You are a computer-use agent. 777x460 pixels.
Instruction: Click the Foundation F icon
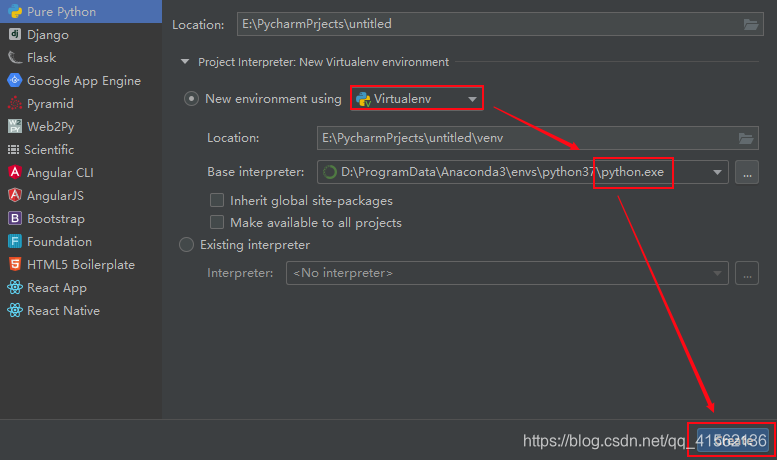coord(15,241)
